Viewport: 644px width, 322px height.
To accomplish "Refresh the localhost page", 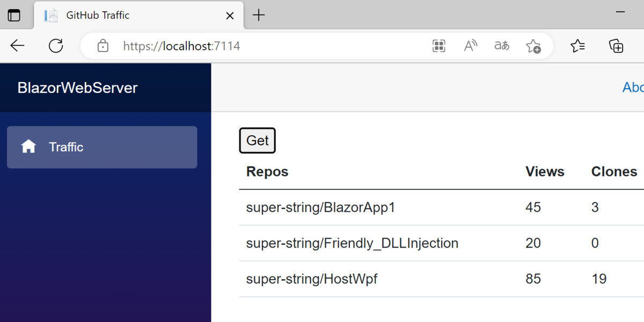I will 56,46.
